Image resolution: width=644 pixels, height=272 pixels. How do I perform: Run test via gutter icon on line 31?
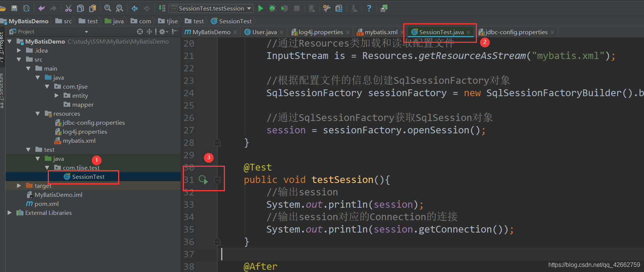203,180
